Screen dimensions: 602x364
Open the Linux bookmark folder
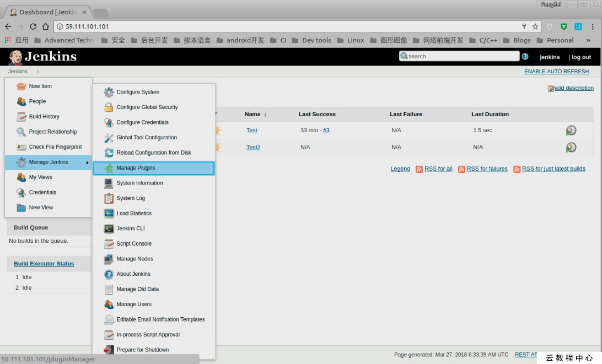(351, 40)
